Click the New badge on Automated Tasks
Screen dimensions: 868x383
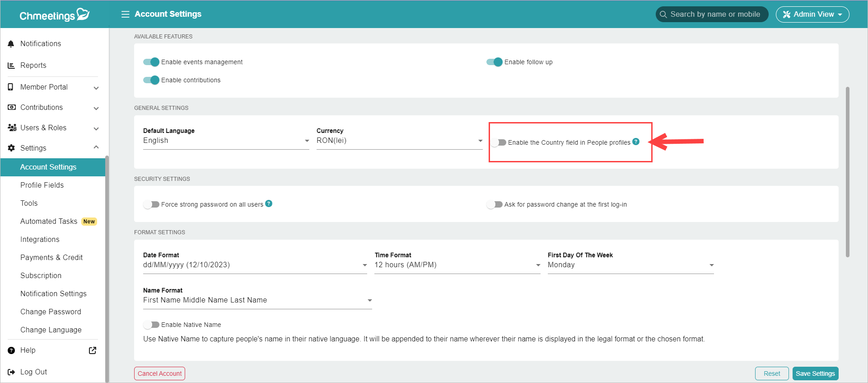[x=89, y=222]
